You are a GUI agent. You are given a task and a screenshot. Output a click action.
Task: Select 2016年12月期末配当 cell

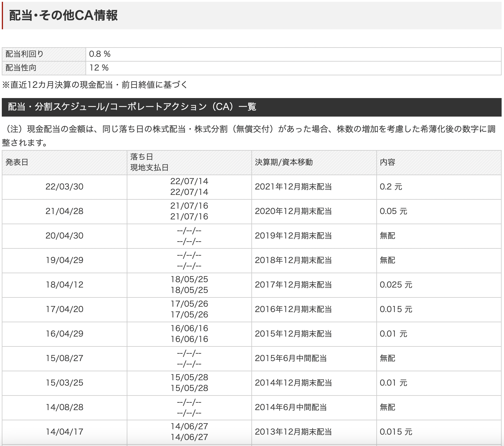[314, 309]
